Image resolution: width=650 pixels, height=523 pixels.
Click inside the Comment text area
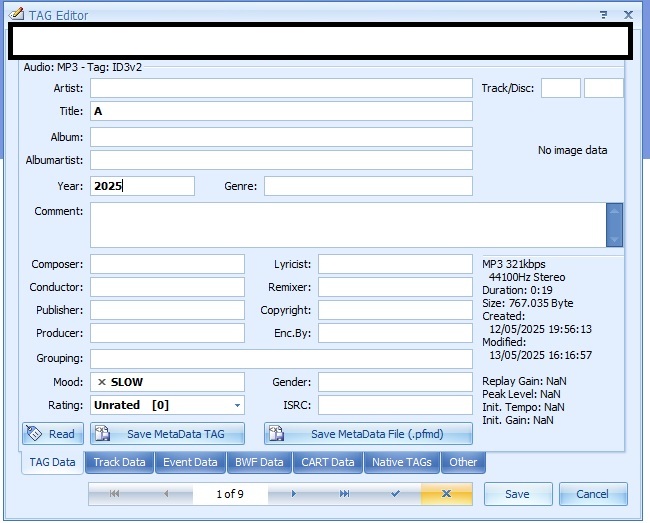pyautogui.click(x=348, y=225)
